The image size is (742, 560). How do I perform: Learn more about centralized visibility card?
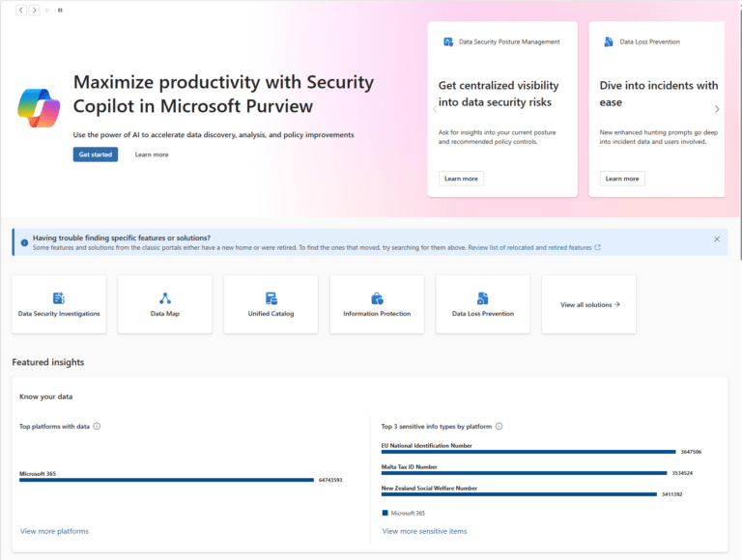461,179
